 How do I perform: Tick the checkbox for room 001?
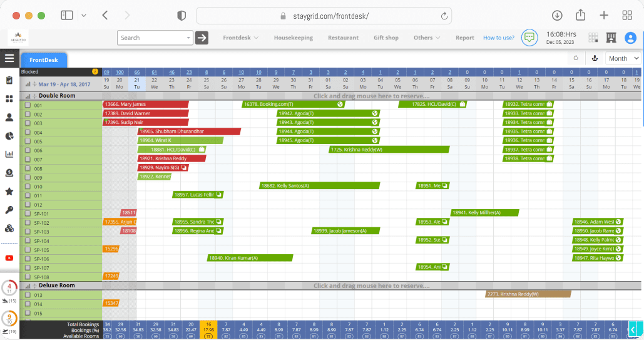28,105
